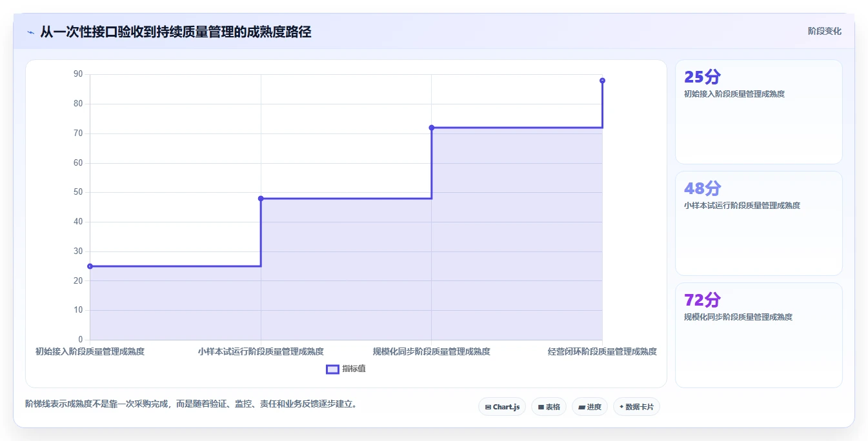Click the y-axis label 50
868x441 pixels.
click(x=78, y=192)
